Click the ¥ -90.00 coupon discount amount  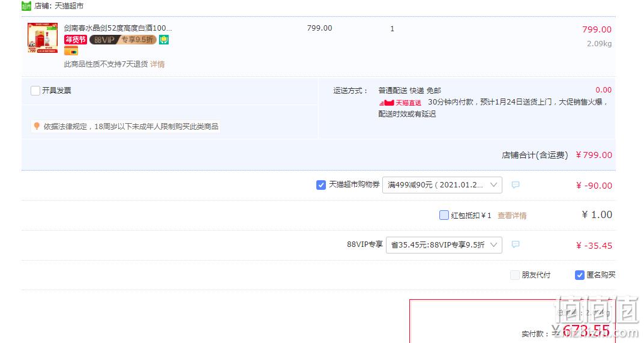pos(594,186)
